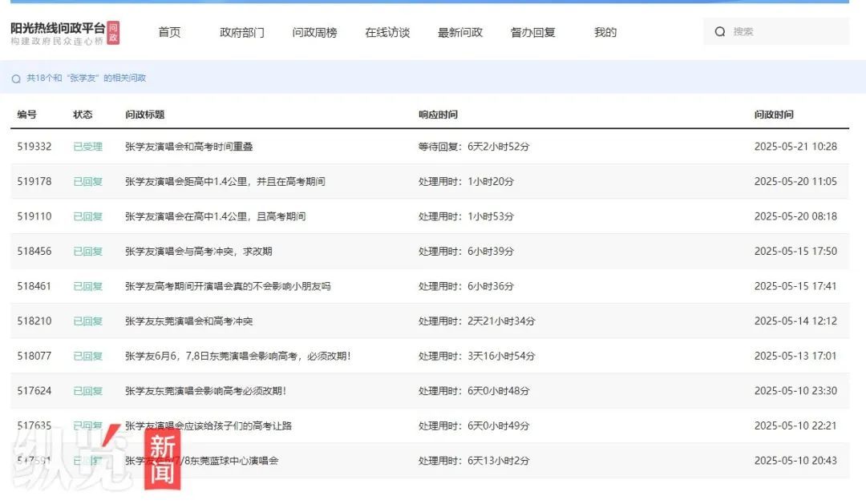Open the 首页 menu item
Viewport: 866px width, 504px height.
coord(169,33)
